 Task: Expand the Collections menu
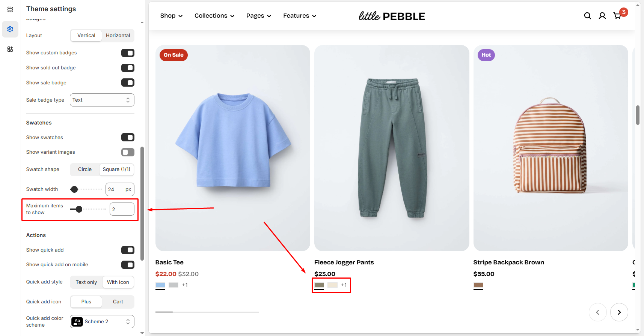click(214, 16)
